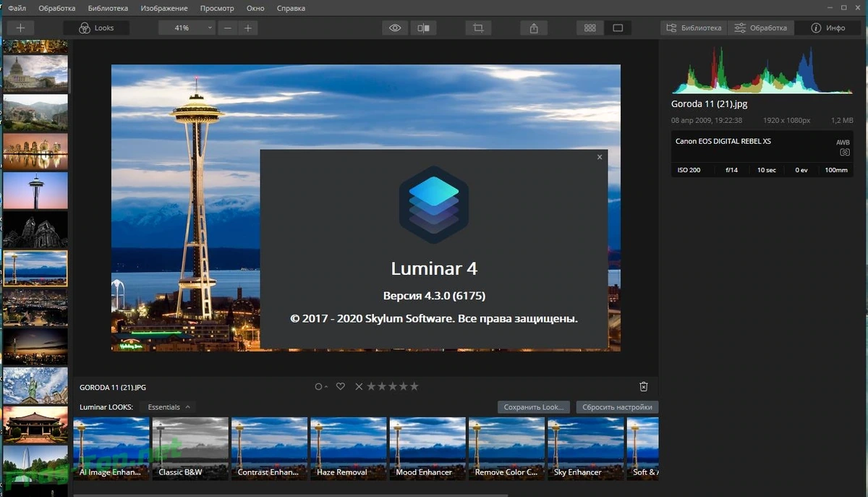Select the Capitol building filmstrip thumbnail
868x497 pixels.
tap(35, 74)
